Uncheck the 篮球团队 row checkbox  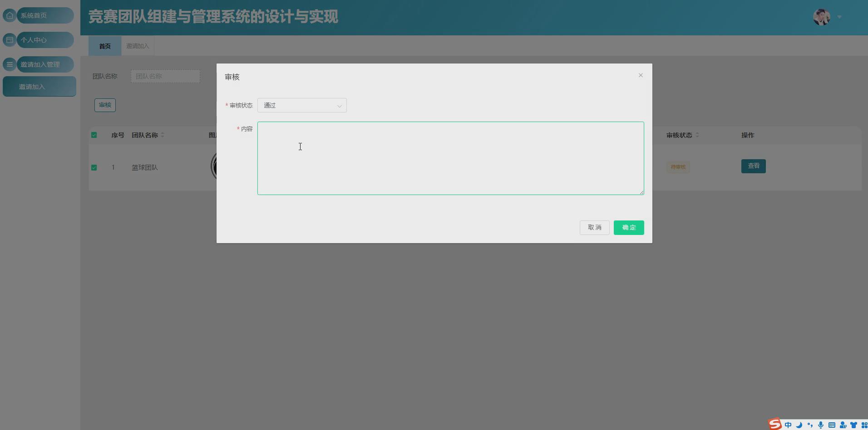coord(94,167)
